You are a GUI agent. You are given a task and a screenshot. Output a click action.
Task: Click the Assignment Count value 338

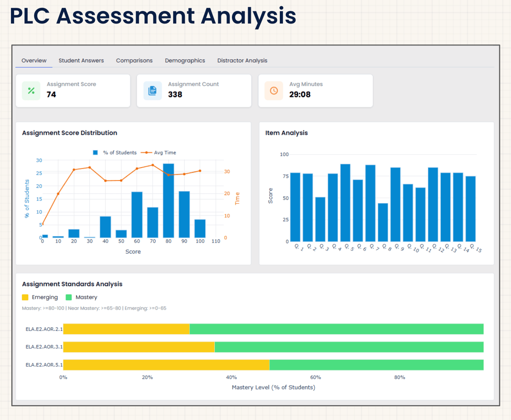[x=175, y=94]
